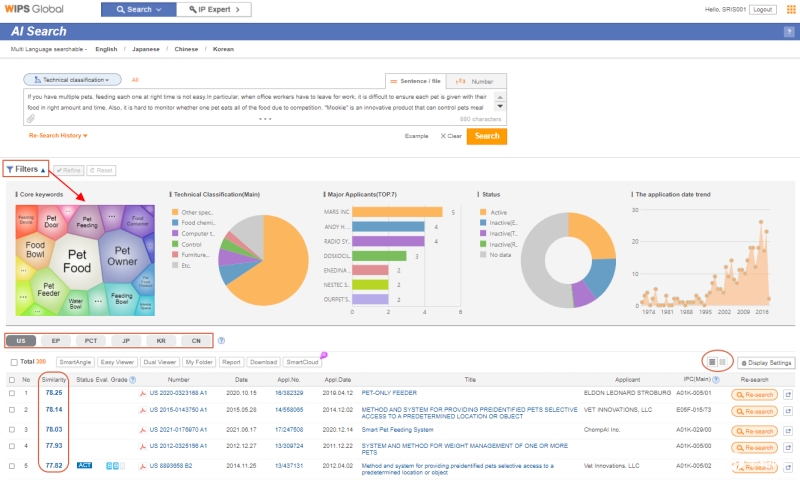This screenshot has height=481, width=800.
Task: Switch to the EP country tab
Action: [x=56, y=341]
